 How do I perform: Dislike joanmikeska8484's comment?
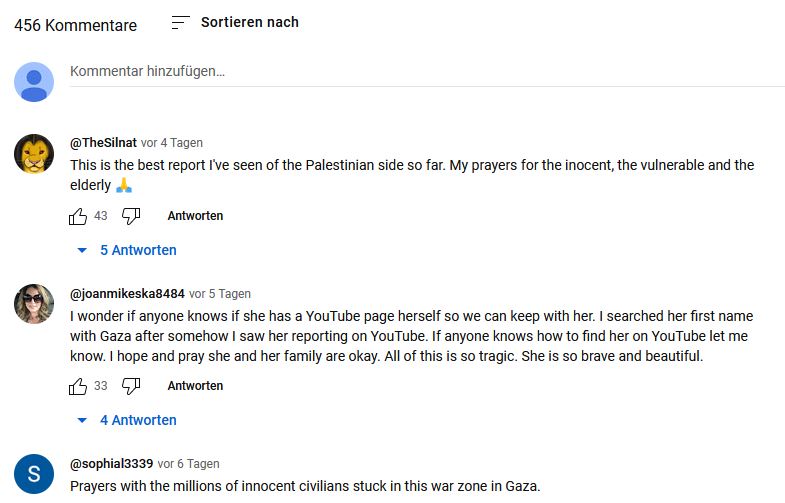pos(131,386)
